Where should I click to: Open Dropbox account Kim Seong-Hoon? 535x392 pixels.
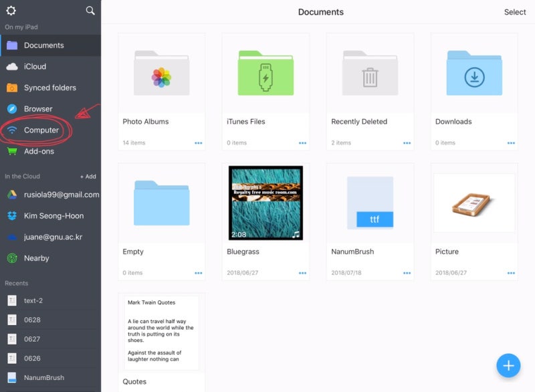click(x=51, y=216)
